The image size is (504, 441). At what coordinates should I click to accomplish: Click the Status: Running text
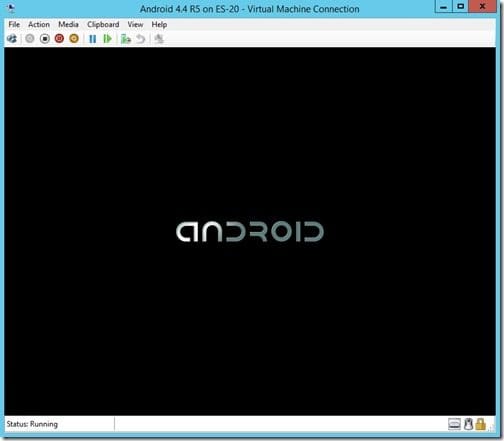coord(32,424)
